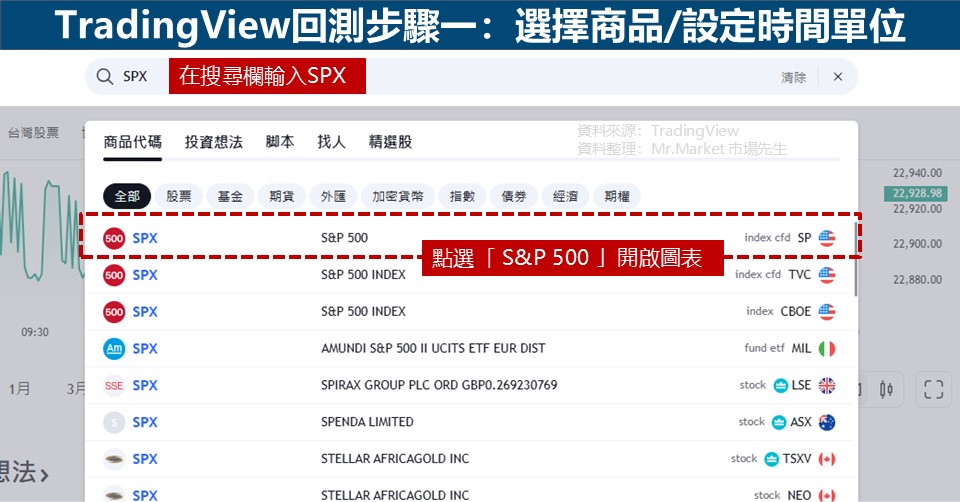Enable the 期貨 futures filter chip
The width and height of the screenshot is (960, 502).
[281, 197]
